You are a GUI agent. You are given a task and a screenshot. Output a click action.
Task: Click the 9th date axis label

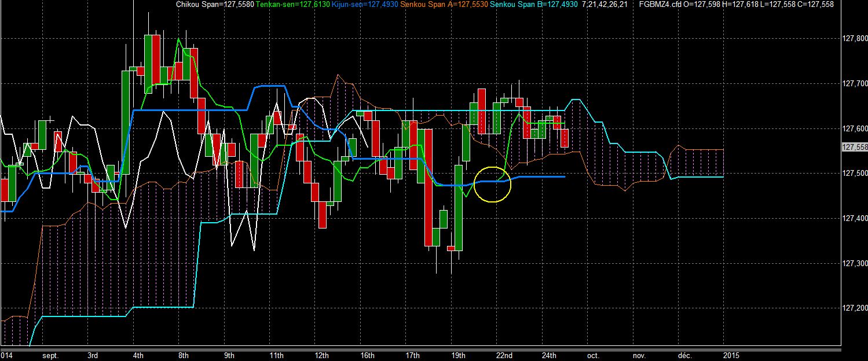click(230, 355)
